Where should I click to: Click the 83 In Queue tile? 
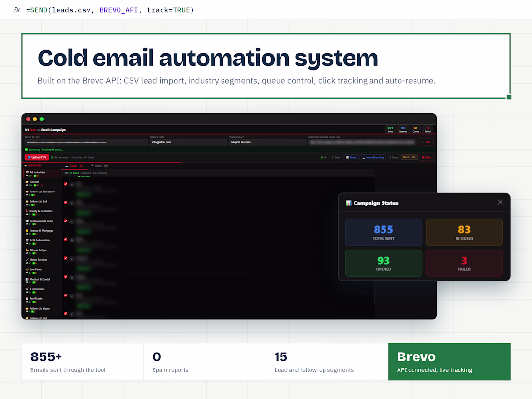pos(464,233)
